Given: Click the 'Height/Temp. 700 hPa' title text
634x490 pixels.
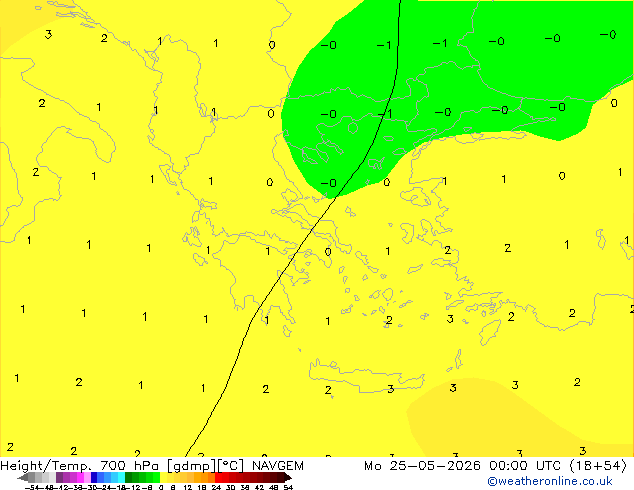Looking at the screenshot, I should [x=80, y=466].
